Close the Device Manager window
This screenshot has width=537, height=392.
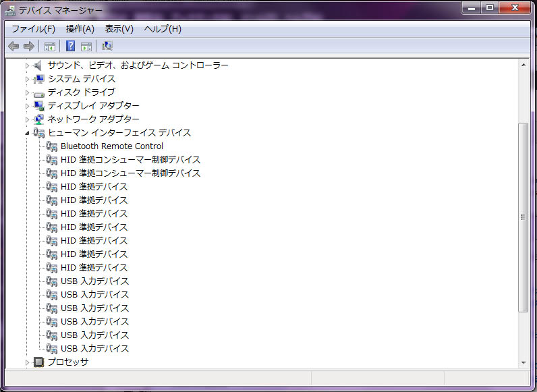515,8
